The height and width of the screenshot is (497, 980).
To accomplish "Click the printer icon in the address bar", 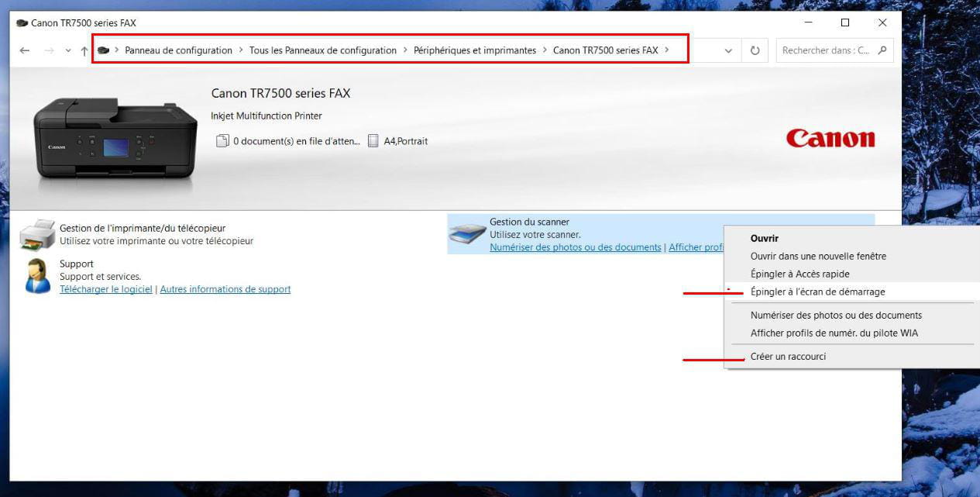I will pyautogui.click(x=103, y=50).
